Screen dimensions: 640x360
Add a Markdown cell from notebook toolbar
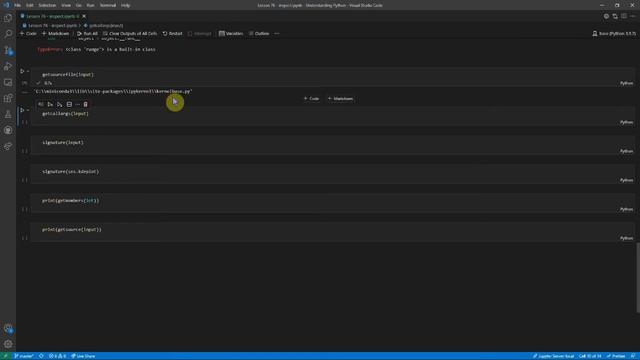(x=56, y=33)
